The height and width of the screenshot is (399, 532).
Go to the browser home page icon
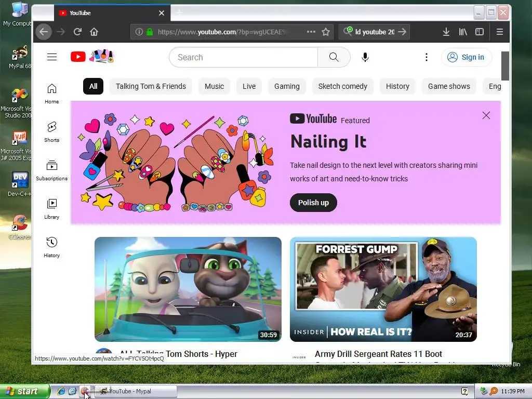[94, 32]
